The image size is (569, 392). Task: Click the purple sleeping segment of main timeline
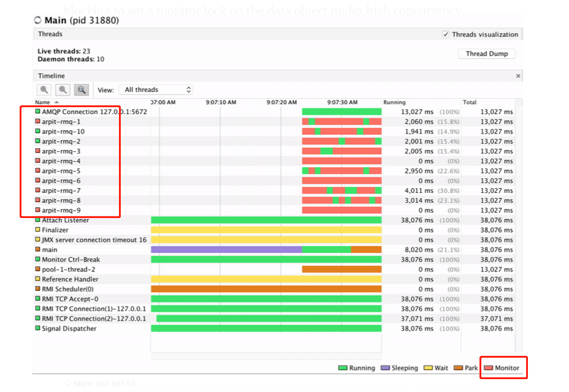click(226, 249)
